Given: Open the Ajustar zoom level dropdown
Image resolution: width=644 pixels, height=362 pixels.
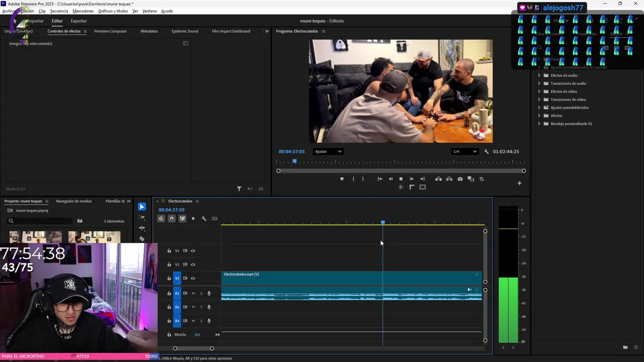Looking at the screenshot, I should tap(328, 151).
